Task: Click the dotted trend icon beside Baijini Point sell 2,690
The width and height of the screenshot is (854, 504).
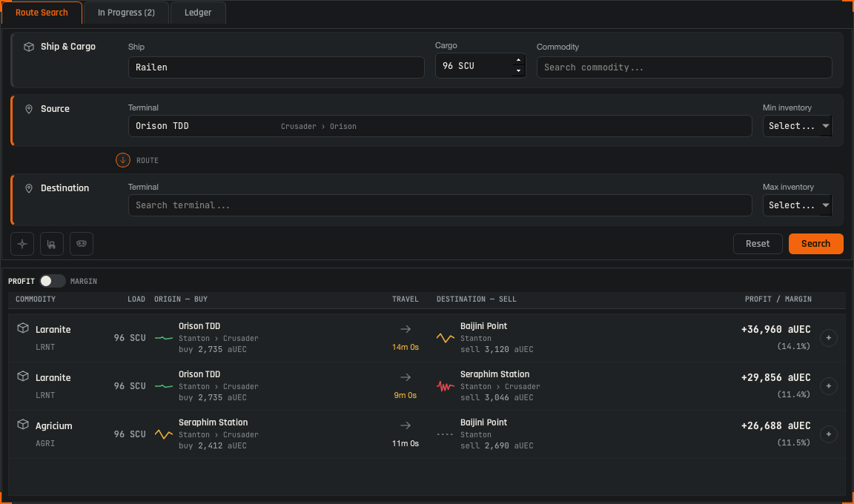Action: [445, 434]
